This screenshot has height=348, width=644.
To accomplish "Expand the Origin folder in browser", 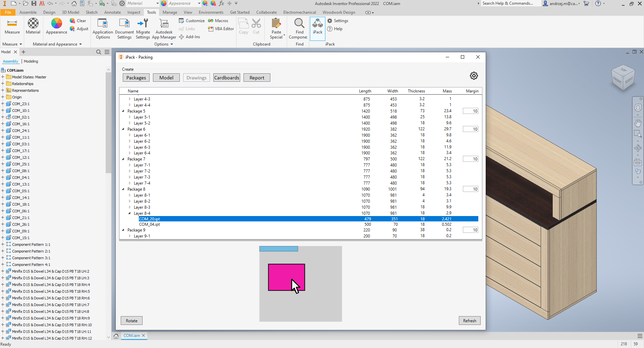I will tap(3, 97).
